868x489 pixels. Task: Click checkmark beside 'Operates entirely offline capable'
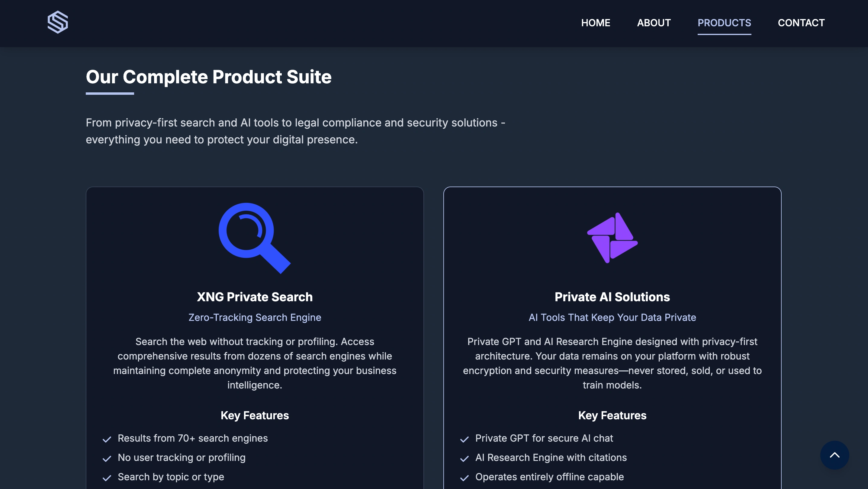point(464,478)
